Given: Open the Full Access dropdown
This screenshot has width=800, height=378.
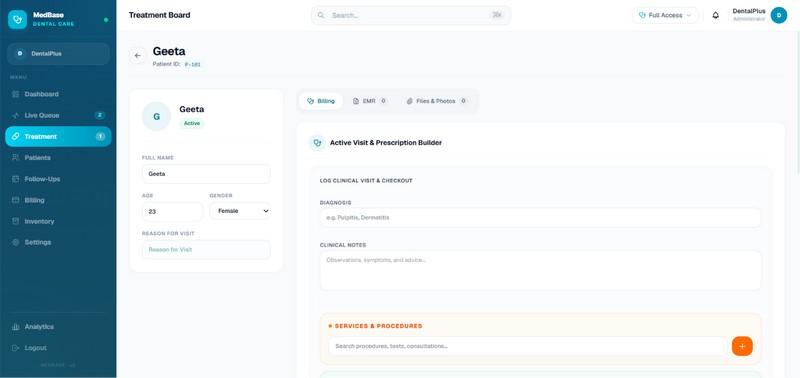Looking at the screenshot, I should click(x=665, y=15).
